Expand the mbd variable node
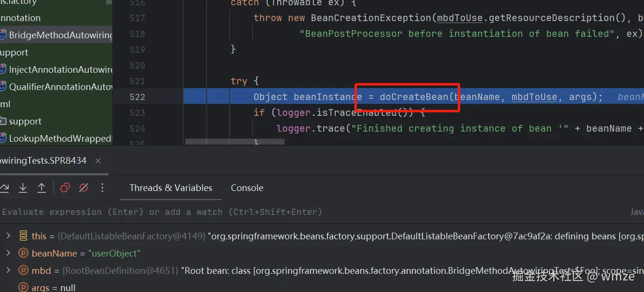Viewport: 644px width, 292px height. [8, 270]
